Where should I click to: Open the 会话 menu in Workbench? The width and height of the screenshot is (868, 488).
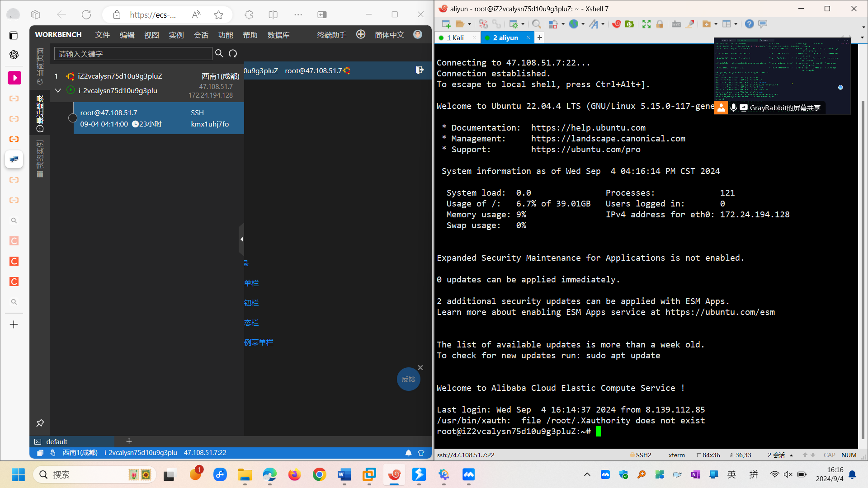click(x=201, y=35)
